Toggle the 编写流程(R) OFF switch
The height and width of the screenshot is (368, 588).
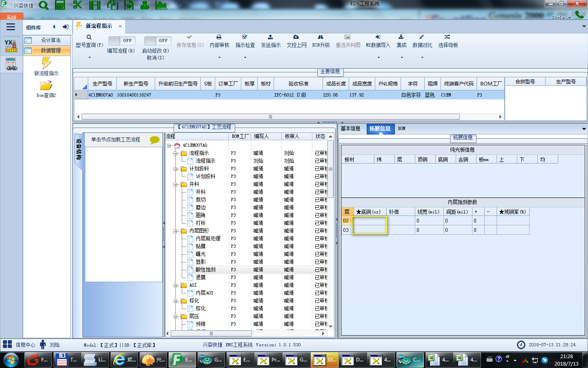pyautogui.click(x=122, y=40)
